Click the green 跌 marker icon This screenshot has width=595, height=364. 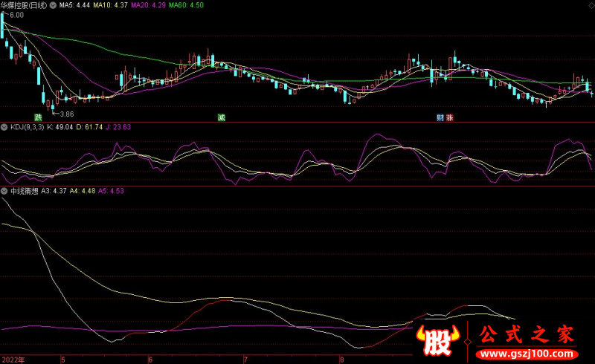[38, 117]
